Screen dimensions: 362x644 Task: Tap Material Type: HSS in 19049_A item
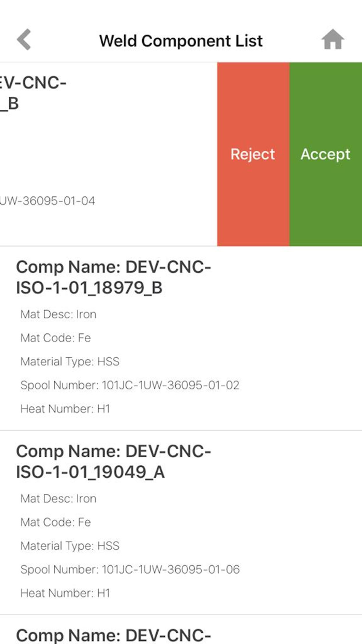point(70,546)
